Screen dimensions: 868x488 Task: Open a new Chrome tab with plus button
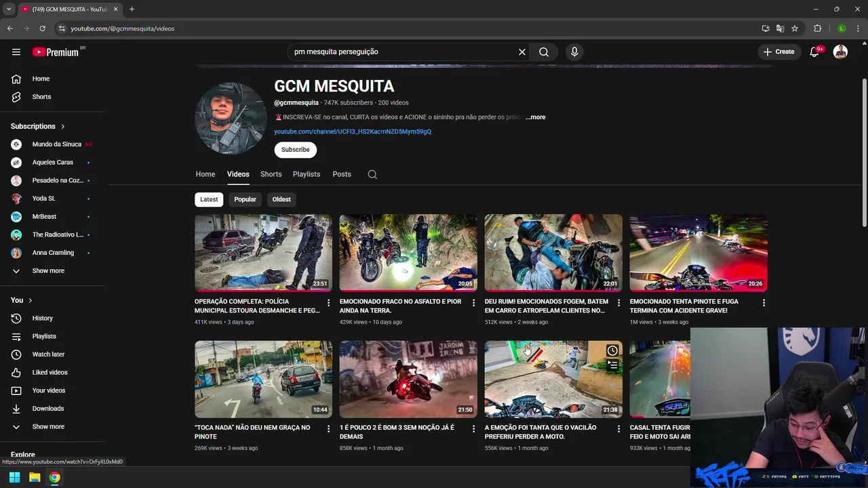click(x=132, y=9)
